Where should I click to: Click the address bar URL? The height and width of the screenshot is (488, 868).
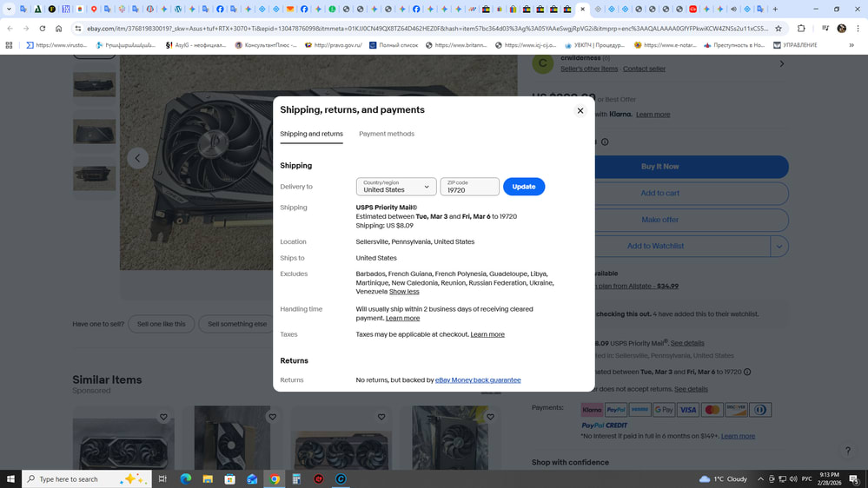[x=427, y=28]
